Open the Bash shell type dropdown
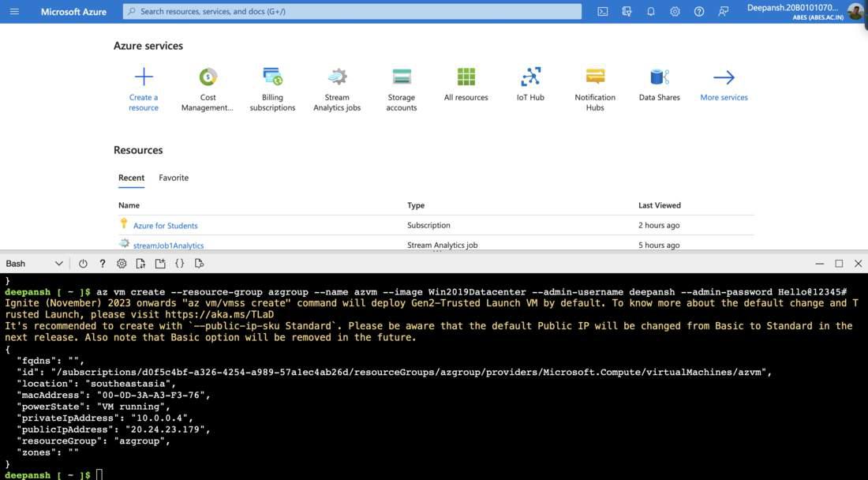 [34, 264]
